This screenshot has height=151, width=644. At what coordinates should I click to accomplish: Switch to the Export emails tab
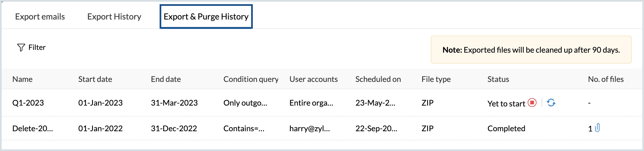[40, 17]
